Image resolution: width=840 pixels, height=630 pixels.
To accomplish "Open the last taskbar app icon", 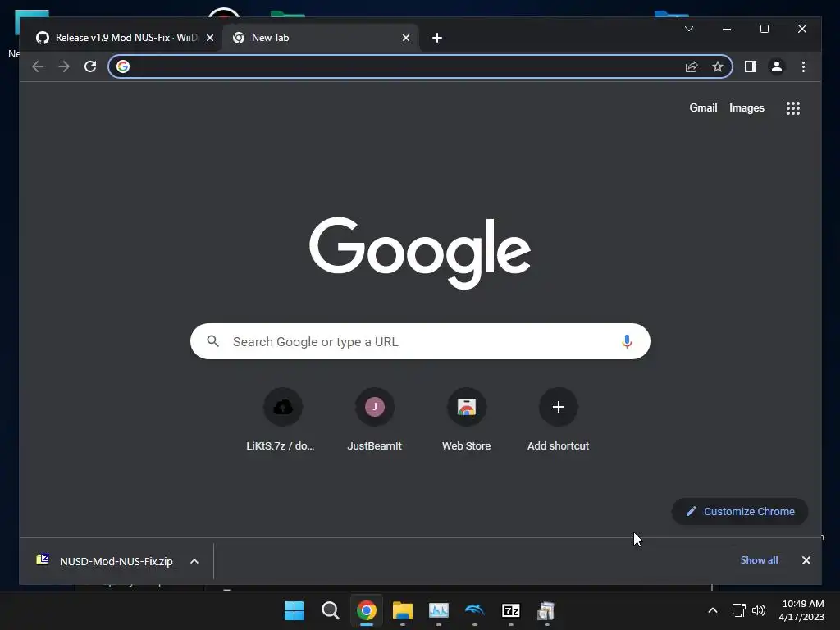I will [x=546, y=610].
